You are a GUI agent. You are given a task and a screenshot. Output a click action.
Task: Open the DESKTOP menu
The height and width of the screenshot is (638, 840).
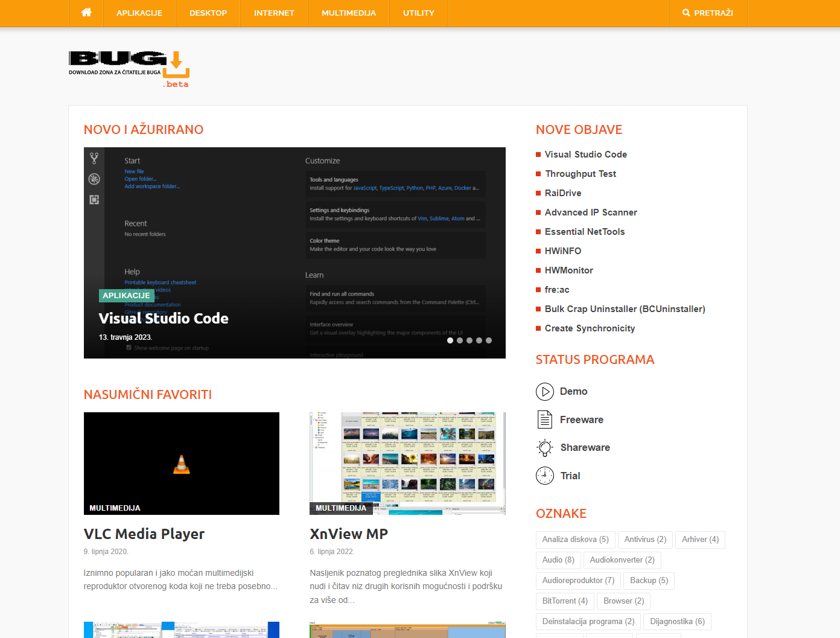208,13
